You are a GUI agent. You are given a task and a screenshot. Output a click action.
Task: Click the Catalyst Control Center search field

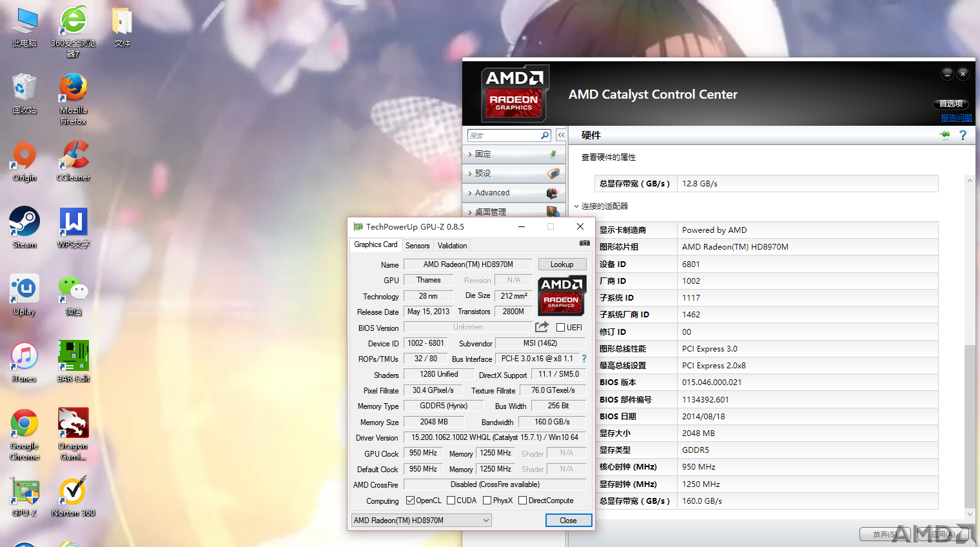pyautogui.click(x=504, y=135)
